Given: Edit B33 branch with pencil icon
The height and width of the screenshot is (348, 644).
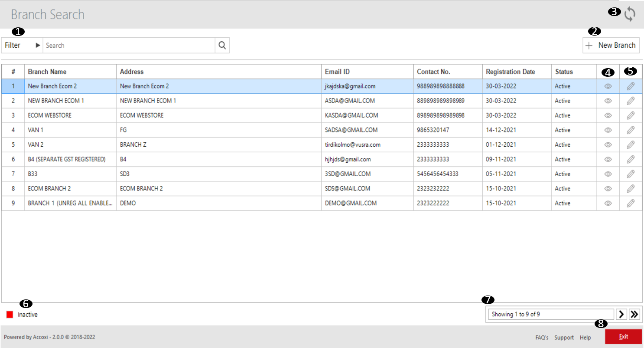Looking at the screenshot, I should 631,174.
